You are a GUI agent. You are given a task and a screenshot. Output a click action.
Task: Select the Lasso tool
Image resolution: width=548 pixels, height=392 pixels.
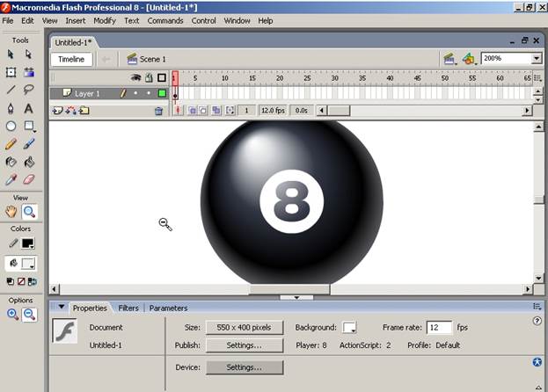pyautogui.click(x=29, y=90)
